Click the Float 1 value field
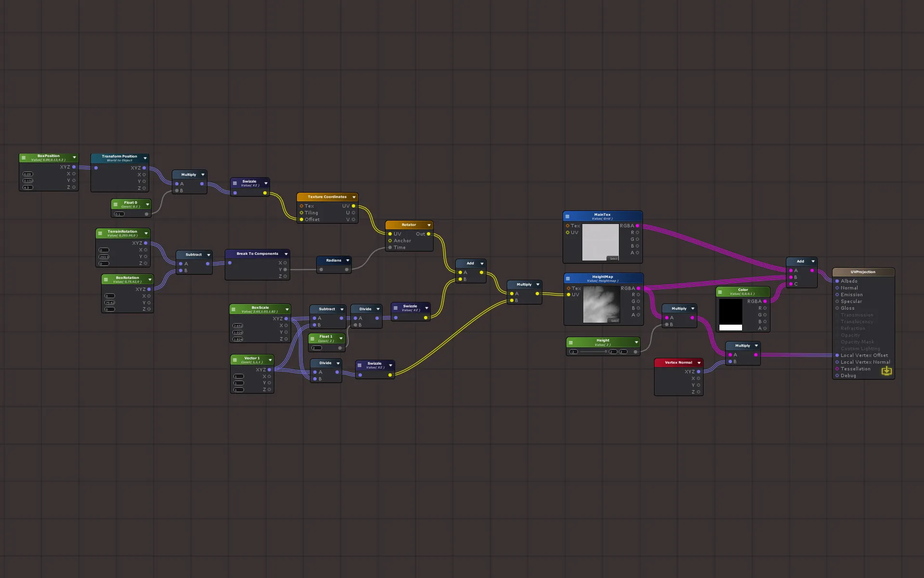This screenshot has width=924, height=578. tap(316, 348)
